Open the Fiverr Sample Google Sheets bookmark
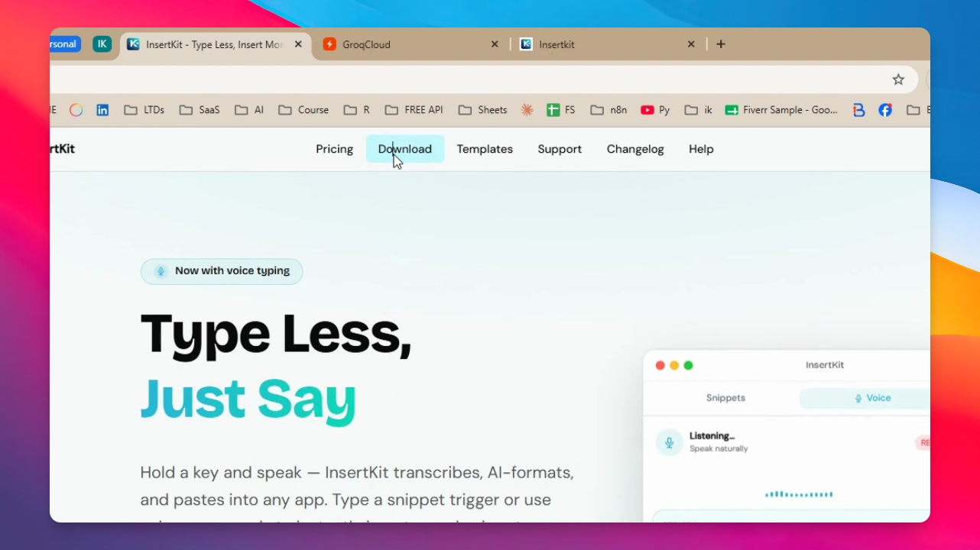The width and height of the screenshot is (980, 550). pyautogui.click(x=781, y=110)
